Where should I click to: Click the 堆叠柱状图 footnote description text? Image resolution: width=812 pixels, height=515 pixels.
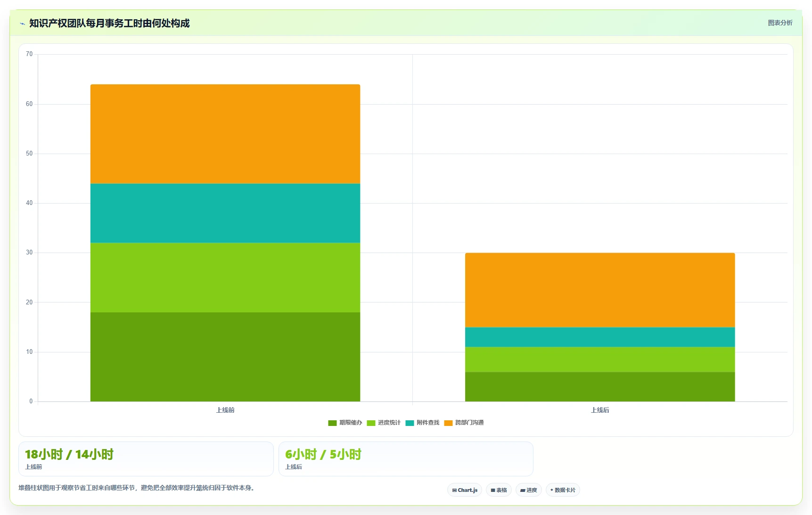(138, 488)
